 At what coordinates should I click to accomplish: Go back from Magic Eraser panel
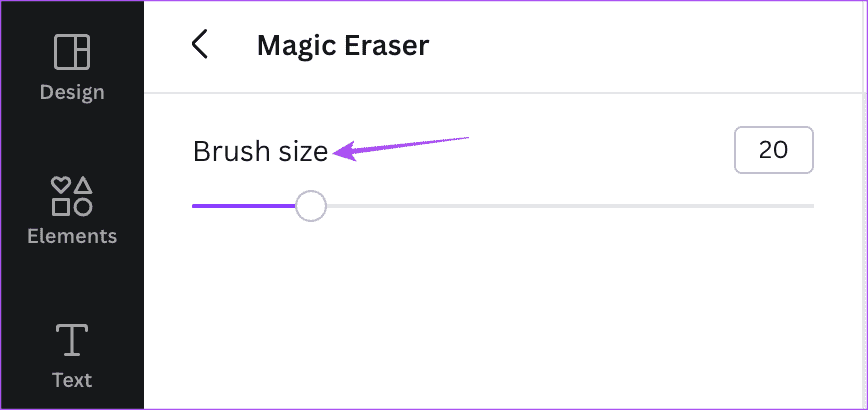(200, 44)
